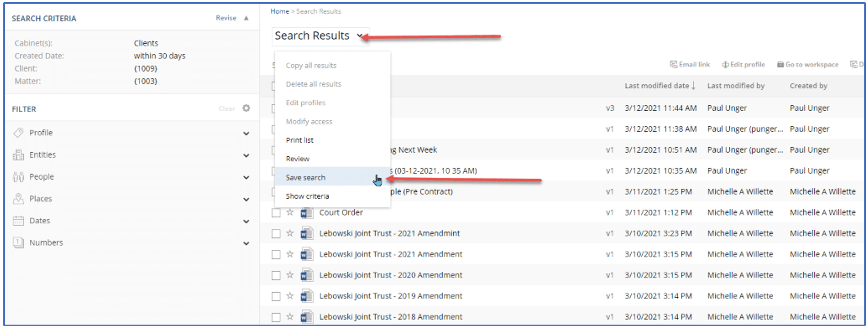Expand the Places filter chevron
This screenshot has height=329, width=868.
[x=246, y=200]
